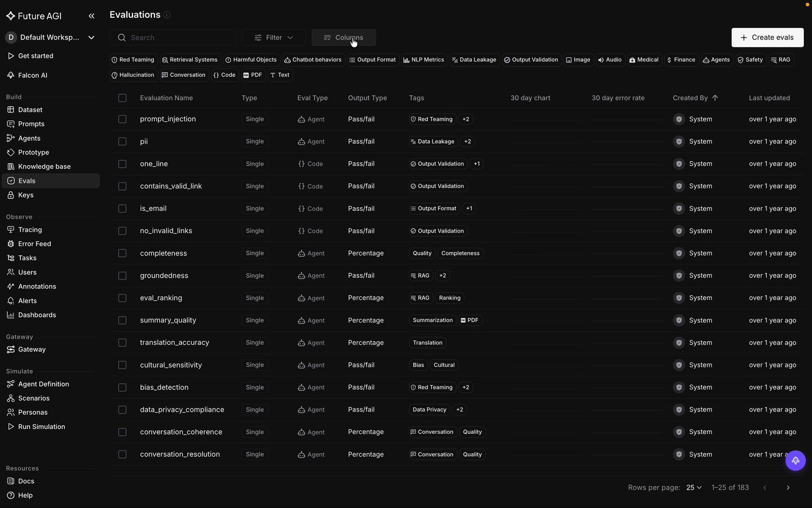Expand +2 tags in pii row
The width and height of the screenshot is (812, 508).
[467, 142]
